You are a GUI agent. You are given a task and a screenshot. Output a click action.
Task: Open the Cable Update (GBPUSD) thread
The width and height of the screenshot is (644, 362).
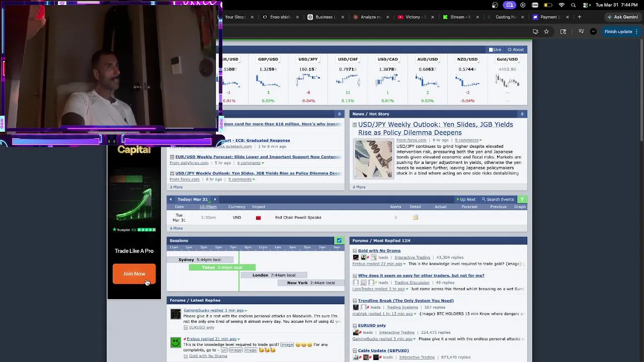coord(383,350)
